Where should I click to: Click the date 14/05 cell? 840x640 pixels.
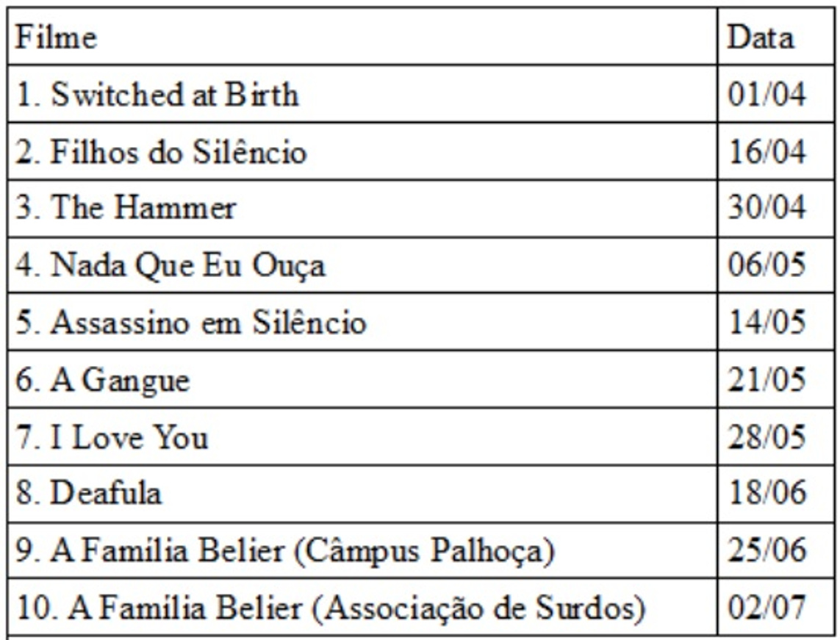[x=767, y=323]
